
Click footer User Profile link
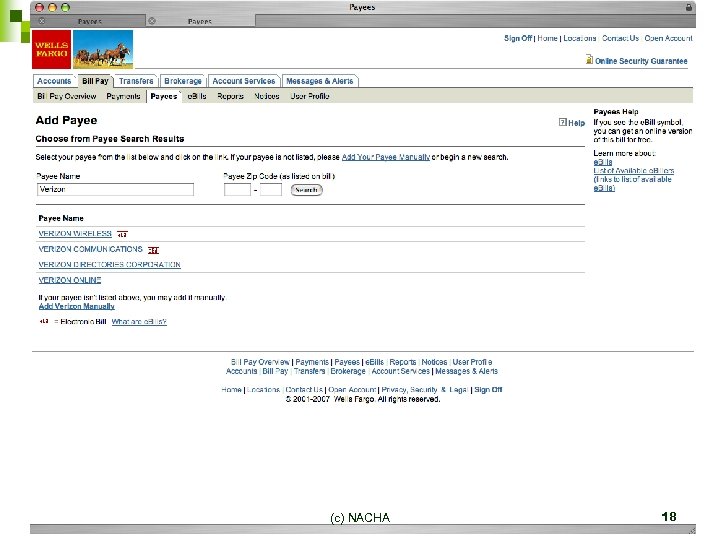click(x=472, y=362)
